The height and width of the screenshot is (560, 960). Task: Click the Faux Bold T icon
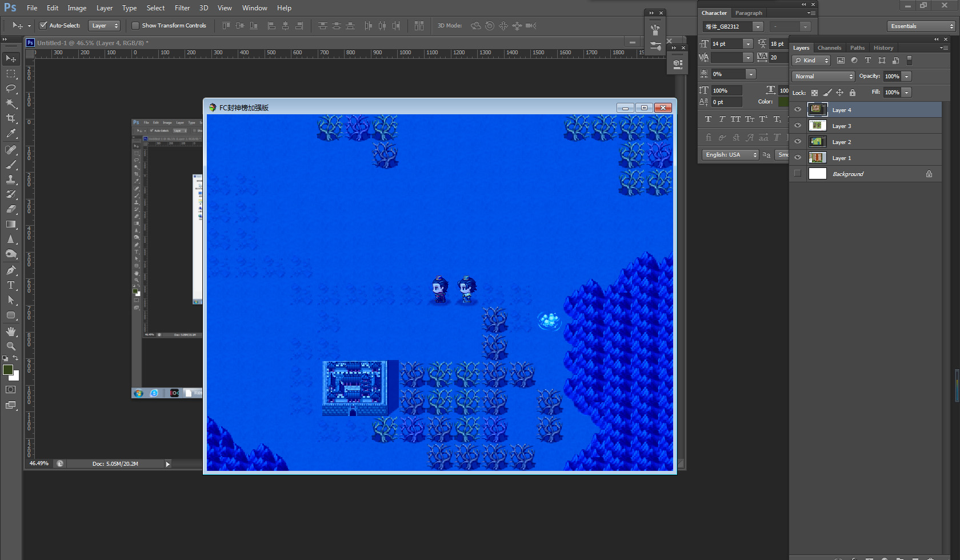[x=708, y=119]
